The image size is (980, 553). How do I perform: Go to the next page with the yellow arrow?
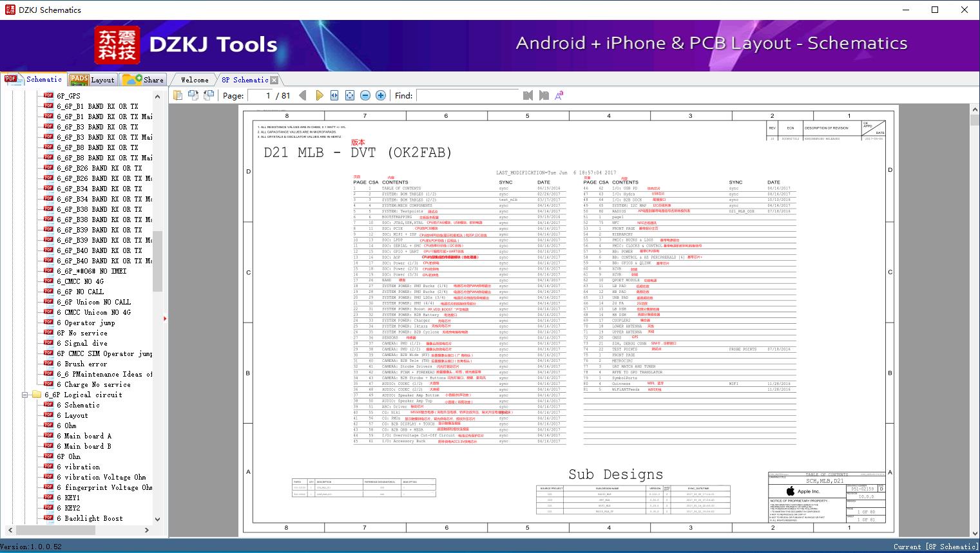coord(319,95)
